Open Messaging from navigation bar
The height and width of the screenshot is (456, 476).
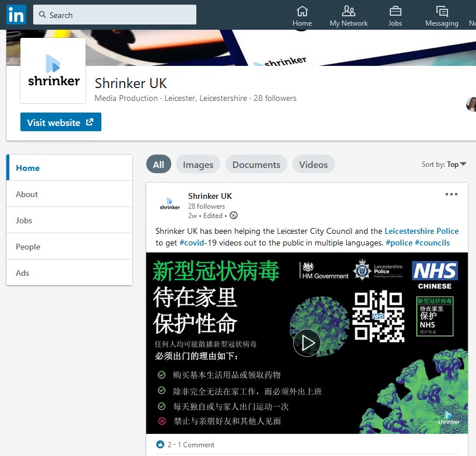coord(442,16)
